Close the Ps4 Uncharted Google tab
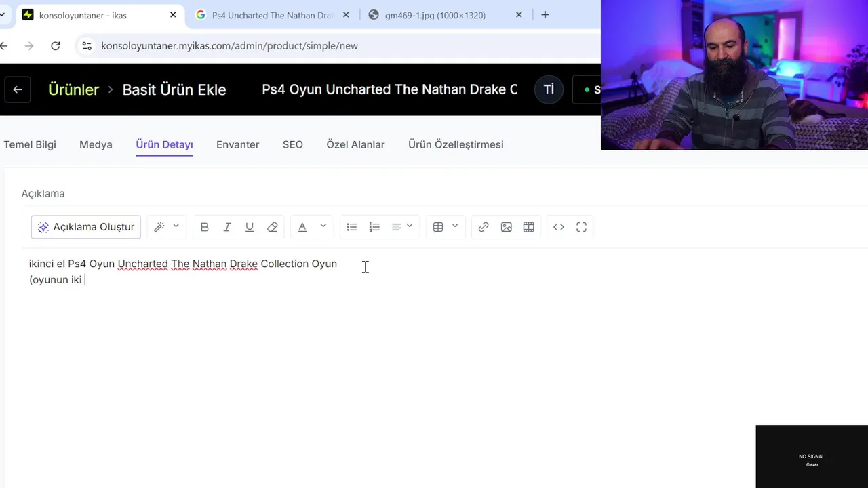Image resolution: width=868 pixels, height=488 pixels. pyautogui.click(x=346, y=15)
